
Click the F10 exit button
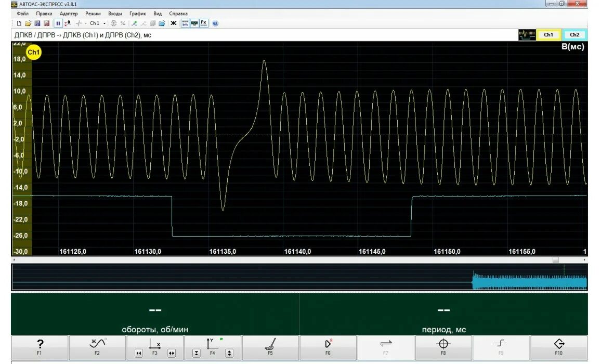point(559,347)
